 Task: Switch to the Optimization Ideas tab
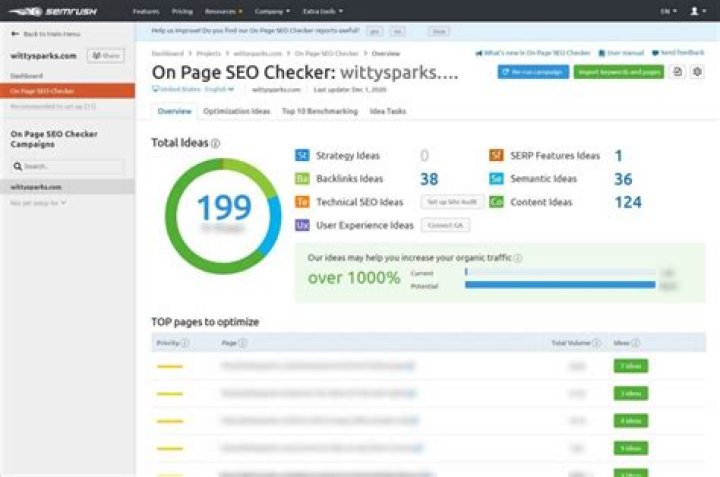click(236, 111)
